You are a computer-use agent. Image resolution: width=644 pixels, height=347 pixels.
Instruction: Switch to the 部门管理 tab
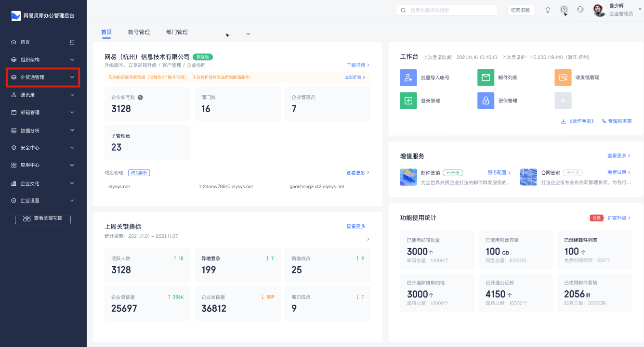[x=177, y=32]
